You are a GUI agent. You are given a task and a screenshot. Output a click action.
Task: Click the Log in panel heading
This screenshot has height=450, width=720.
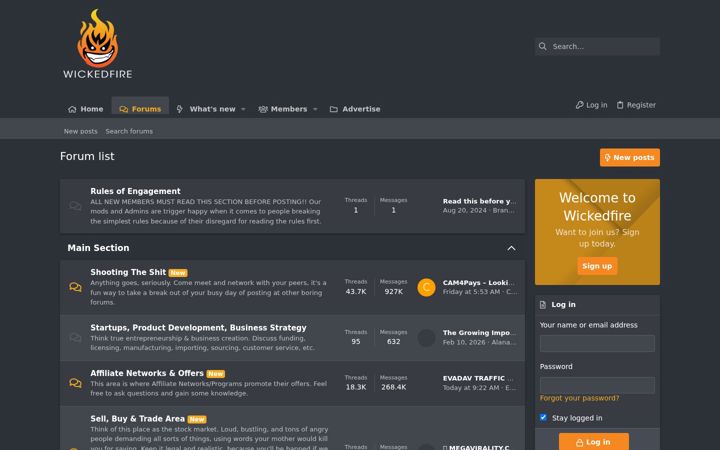tap(563, 304)
